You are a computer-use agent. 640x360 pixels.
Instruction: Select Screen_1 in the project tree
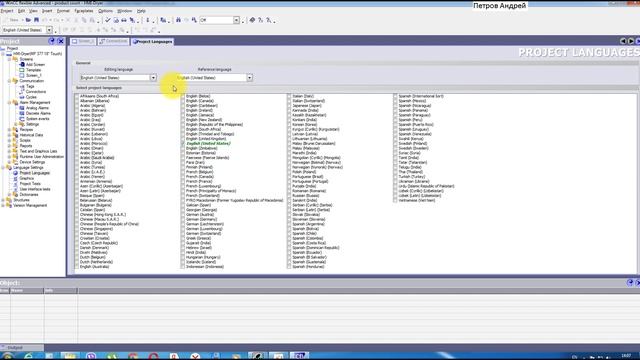pyautogui.click(x=33, y=76)
